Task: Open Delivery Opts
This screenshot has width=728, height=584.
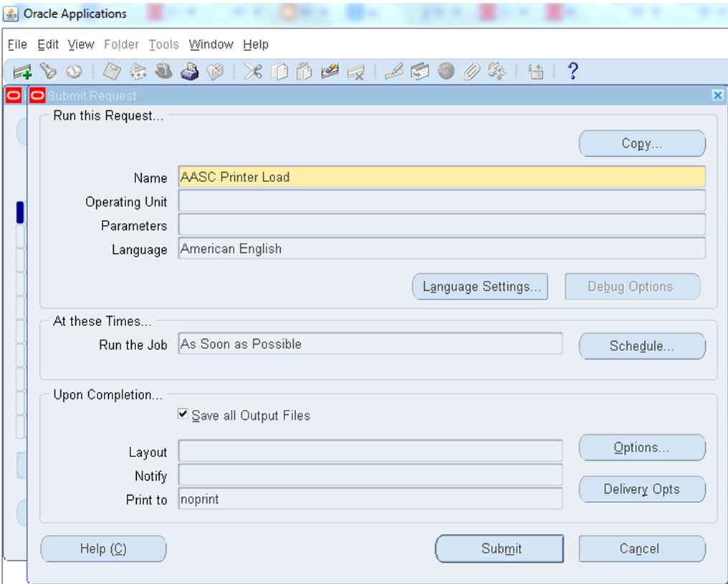Action: 642,489
